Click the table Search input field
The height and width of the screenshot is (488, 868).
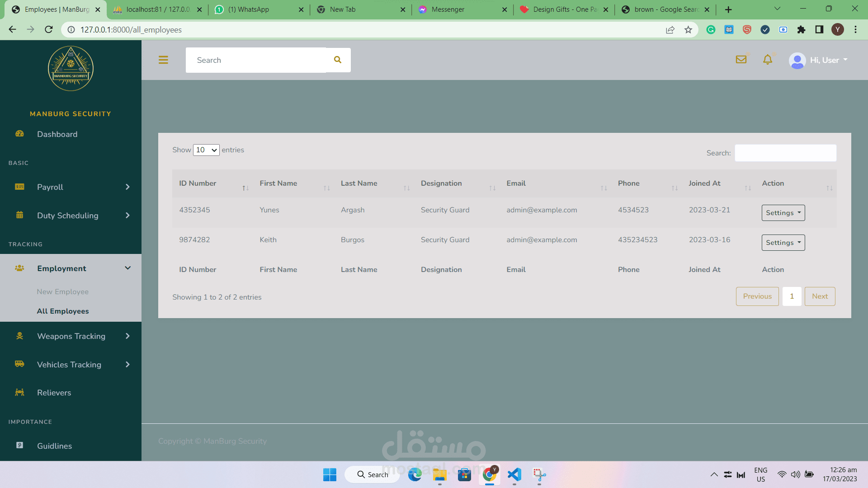[785, 153]
